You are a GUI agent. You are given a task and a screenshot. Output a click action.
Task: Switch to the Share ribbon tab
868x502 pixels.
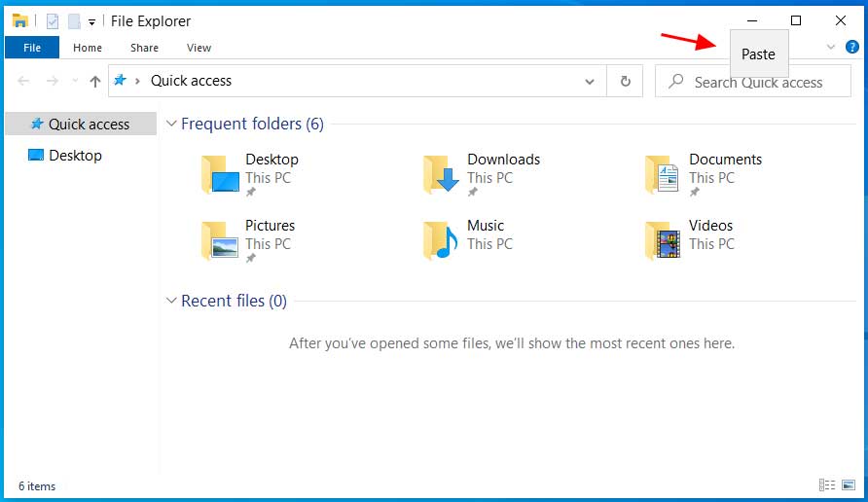[x=144, y=48]
